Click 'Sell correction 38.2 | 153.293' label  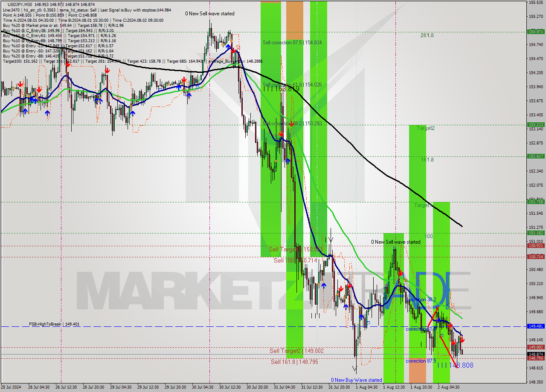pos(292,124)
